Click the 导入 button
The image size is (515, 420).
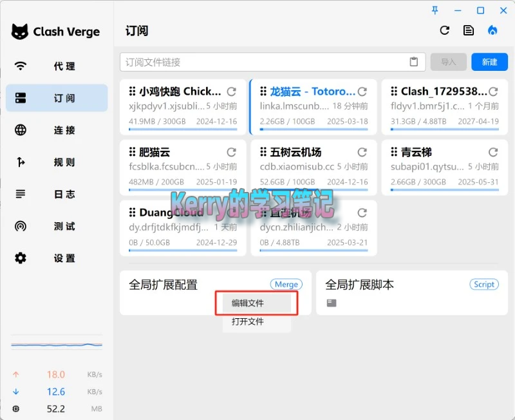click(x=448, y=62)
